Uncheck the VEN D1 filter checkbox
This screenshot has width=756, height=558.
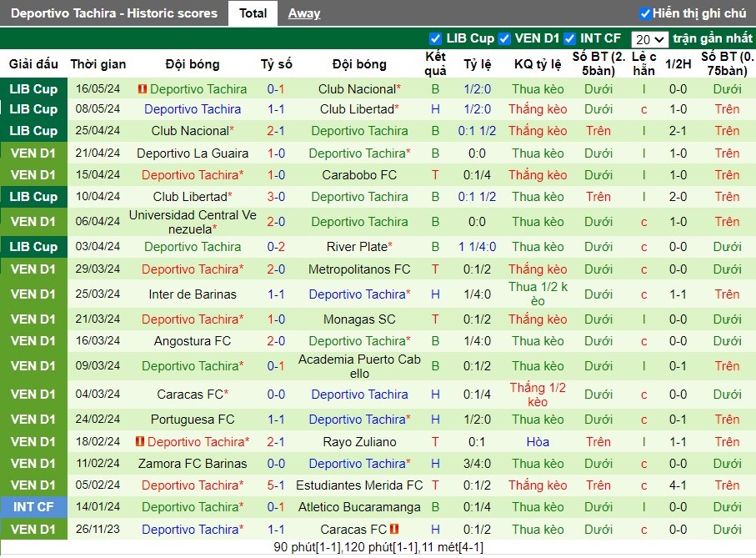pyautogui.click(x=504, y=38)
